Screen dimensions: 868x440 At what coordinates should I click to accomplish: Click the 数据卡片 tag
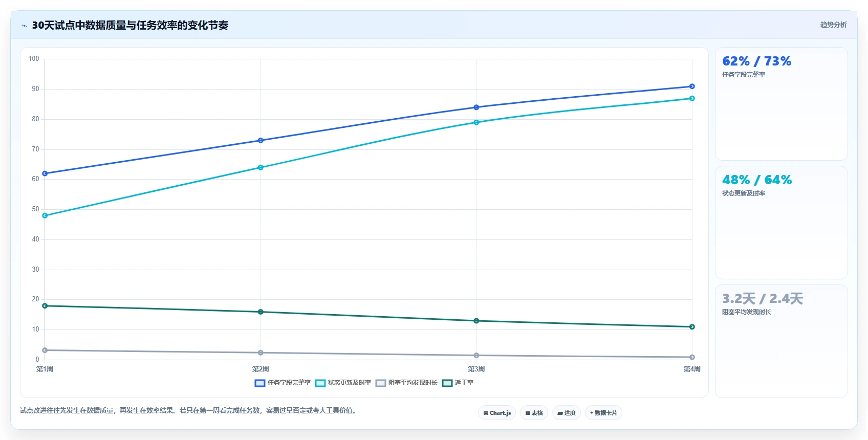point(603,413)
